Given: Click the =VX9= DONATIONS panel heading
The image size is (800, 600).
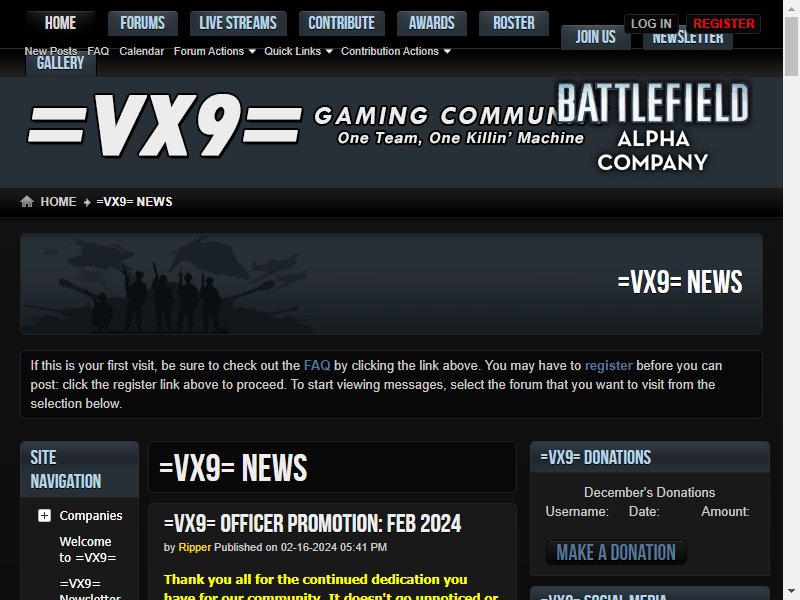Looking at the screenshot, I should pyautogui.click(x=595, y=457).
